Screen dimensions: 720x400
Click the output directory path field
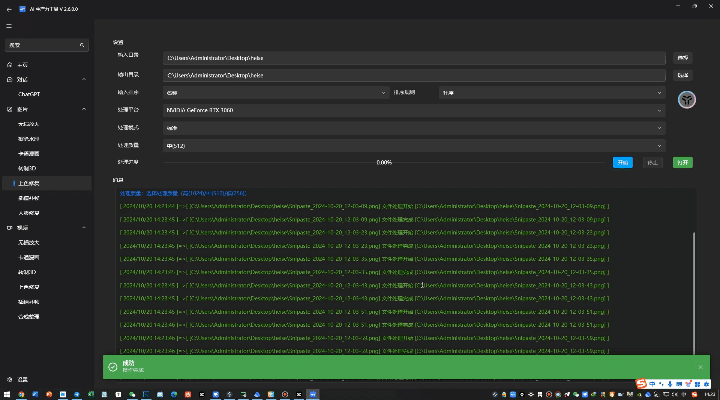[x=414, y=75]
